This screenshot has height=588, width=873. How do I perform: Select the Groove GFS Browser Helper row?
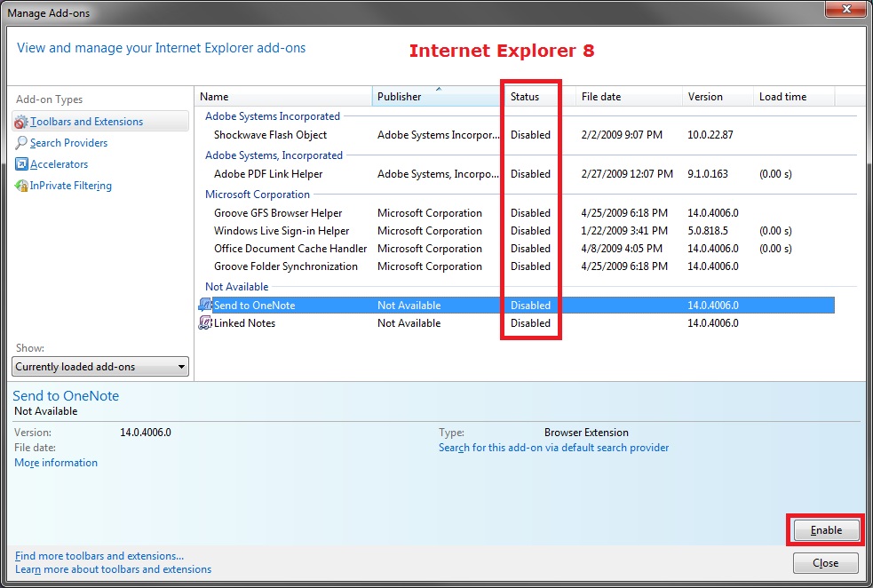(516, 212)
